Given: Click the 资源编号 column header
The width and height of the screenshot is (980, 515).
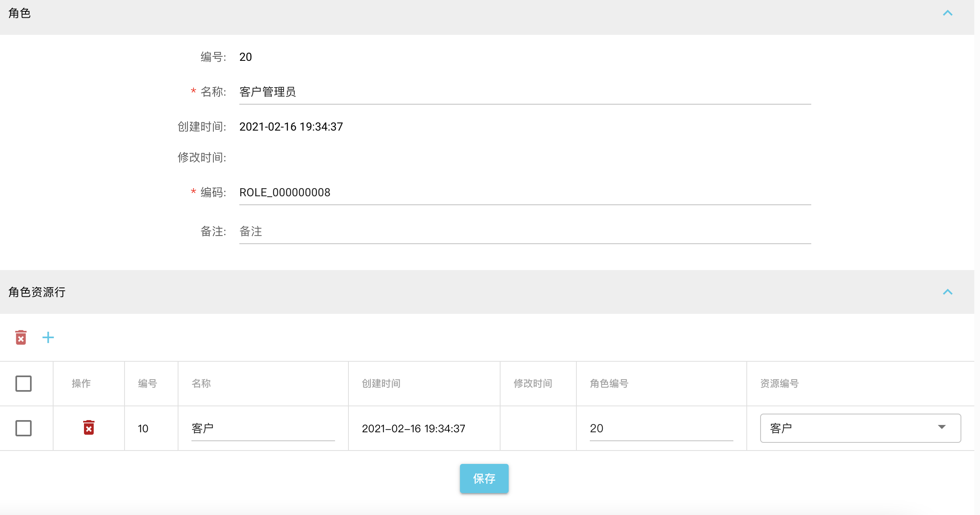Looking at the screenshot, I should pos(779,384).
